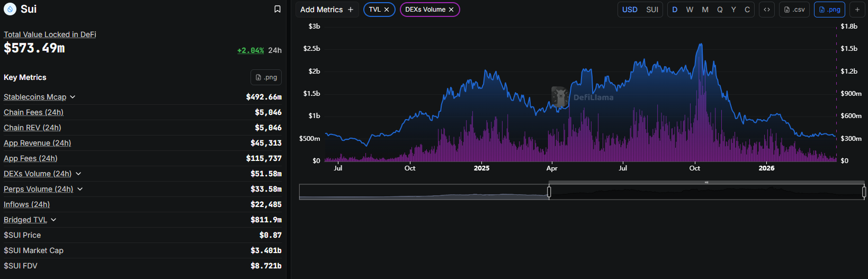Switch denomination to SUI
Viewport: 868px width, 279px height.
tap(652, 10)
